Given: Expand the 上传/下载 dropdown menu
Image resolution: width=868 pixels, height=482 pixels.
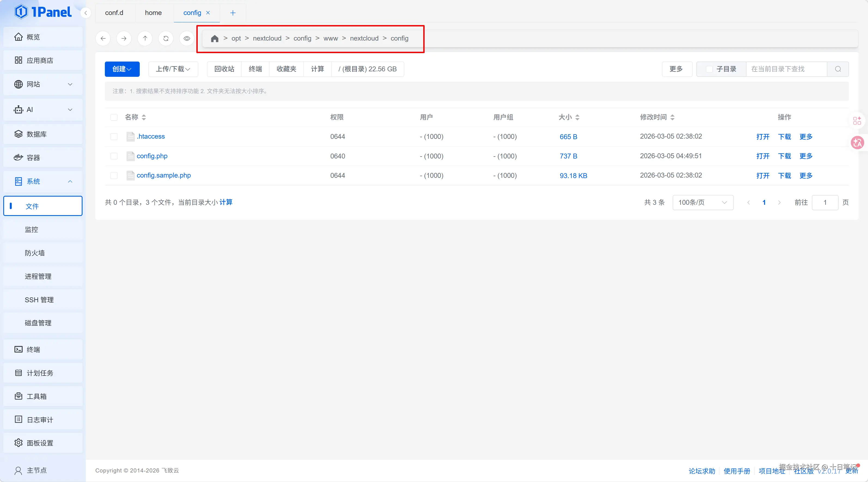Looking at the screenshot, I should tap(173, 69).
